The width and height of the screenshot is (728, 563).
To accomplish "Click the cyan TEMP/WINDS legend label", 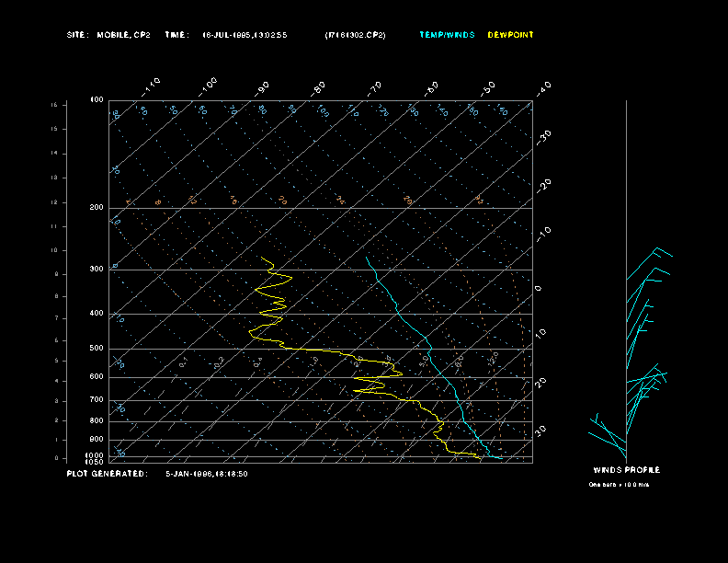I will click(x=447, y=35).
